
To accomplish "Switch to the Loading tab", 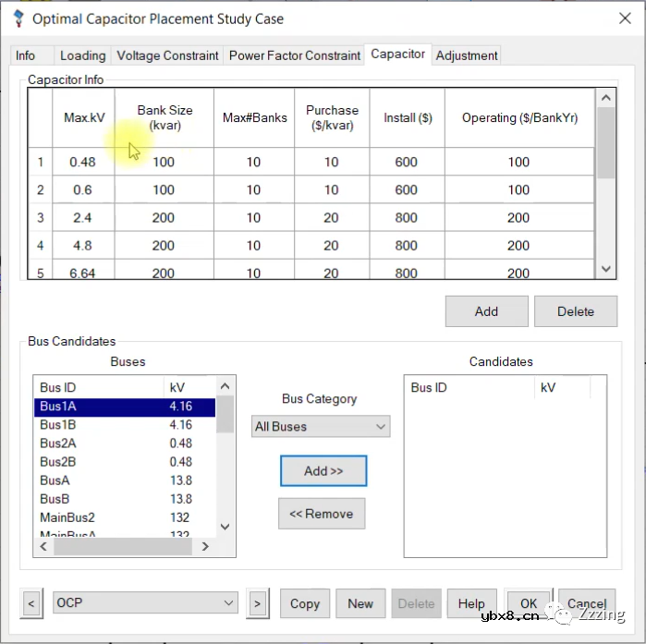I will 82,55.
